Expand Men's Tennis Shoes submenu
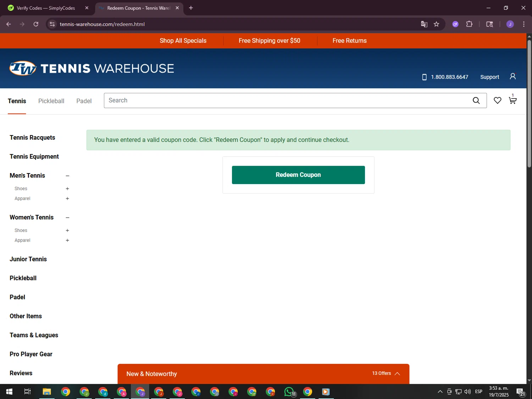 [67, 189]
